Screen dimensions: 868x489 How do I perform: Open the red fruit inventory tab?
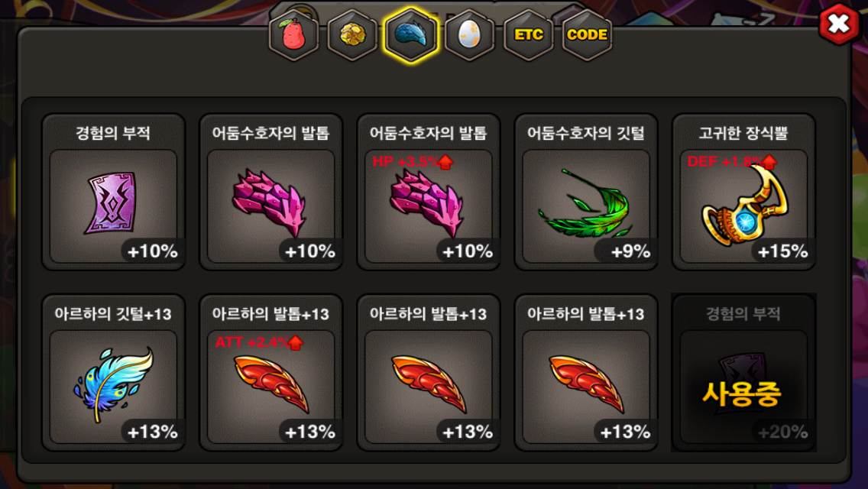[293, 35]
